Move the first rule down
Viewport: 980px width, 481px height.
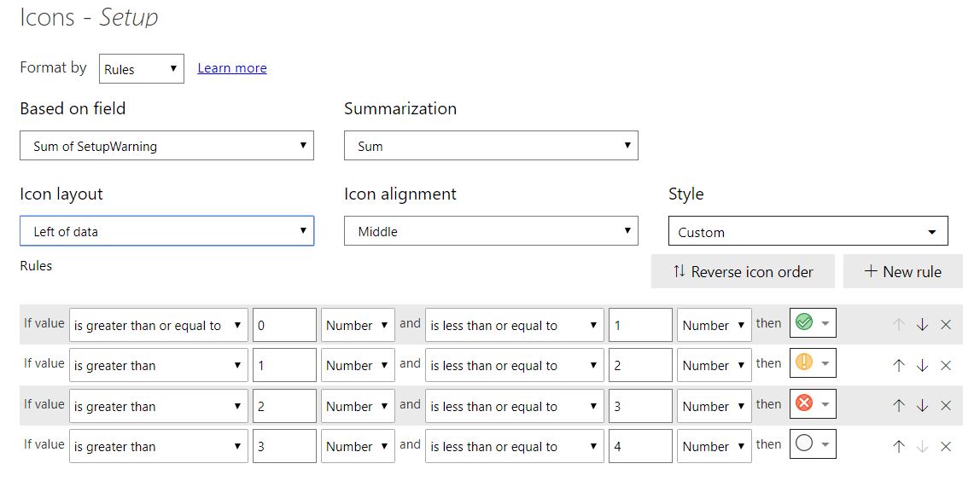[x=922, y=325]
